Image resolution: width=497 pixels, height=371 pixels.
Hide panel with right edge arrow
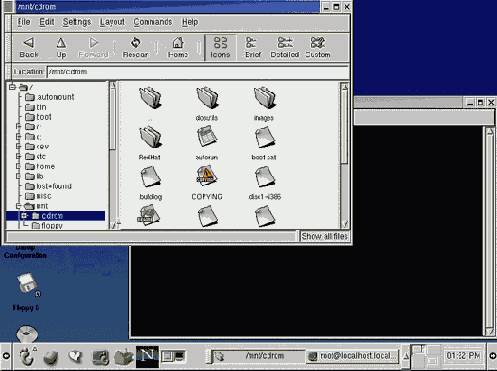(492, 356)
